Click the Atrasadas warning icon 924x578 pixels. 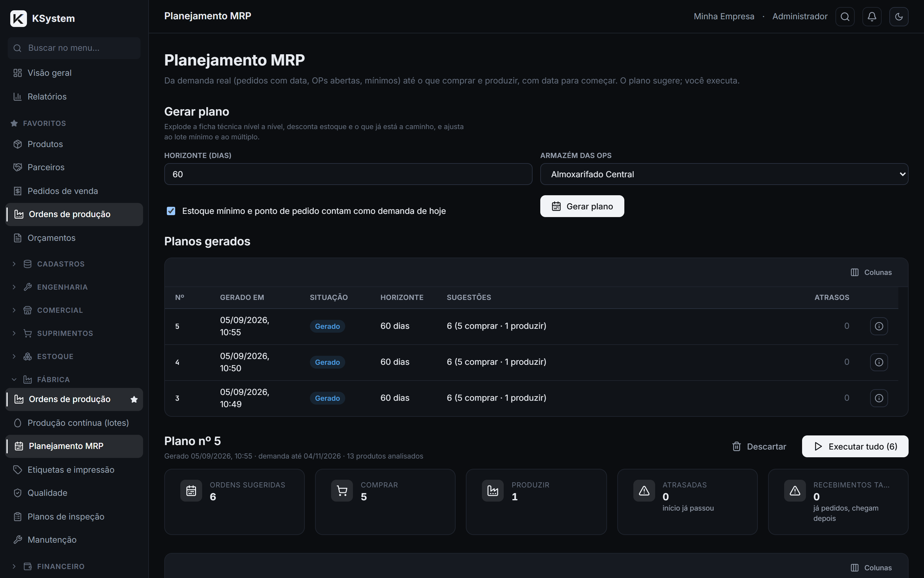pos(644,490)
